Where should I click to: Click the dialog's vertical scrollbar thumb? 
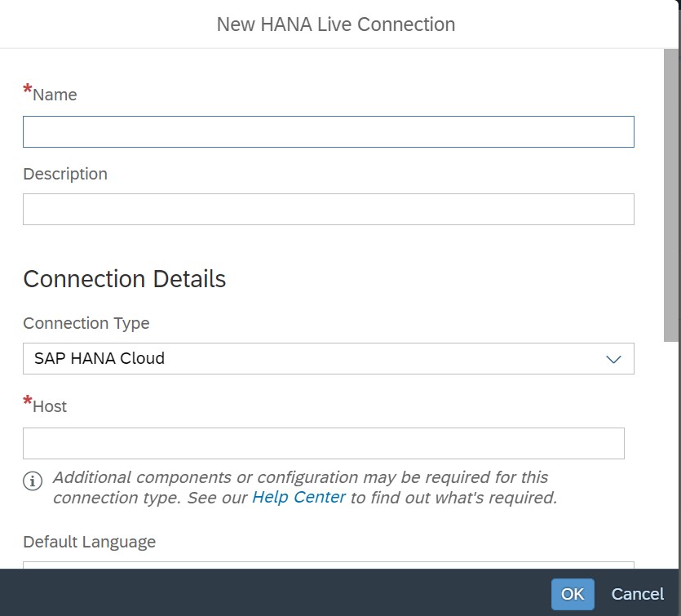click(x=671, y=195)
